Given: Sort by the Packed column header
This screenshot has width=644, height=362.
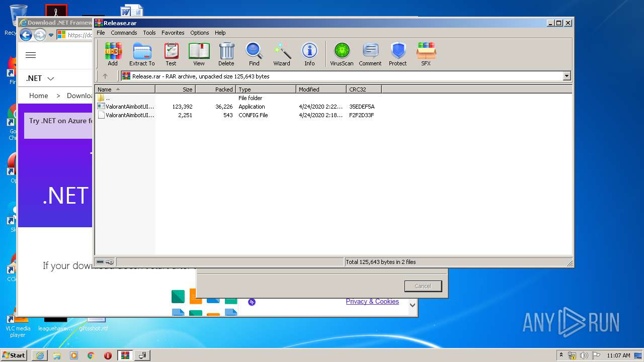Looking at the screenshot, I should [x=215, y=89].
